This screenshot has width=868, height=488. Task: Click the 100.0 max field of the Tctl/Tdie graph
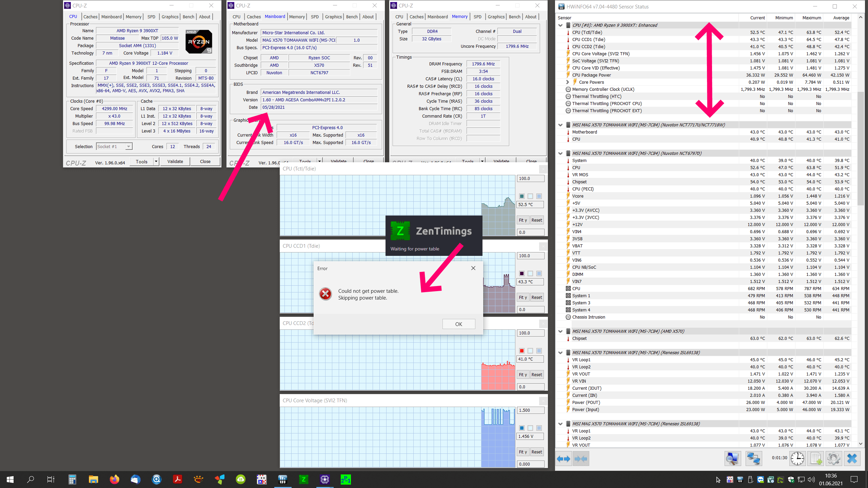530,179
